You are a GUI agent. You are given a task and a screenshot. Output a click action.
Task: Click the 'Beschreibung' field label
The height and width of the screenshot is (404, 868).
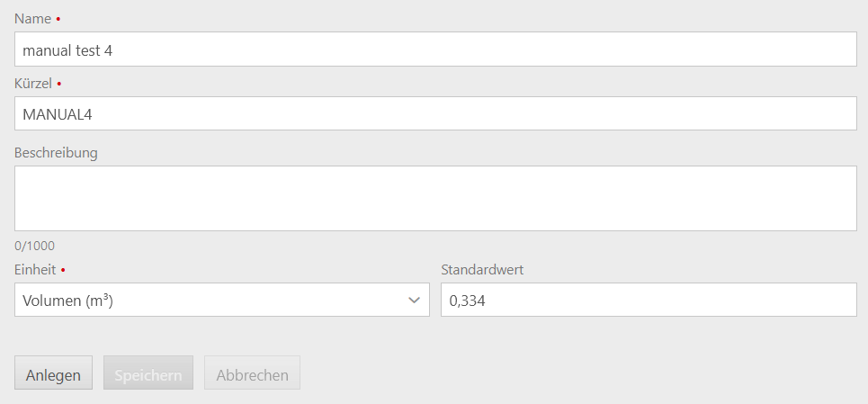[x=56, y=153]
